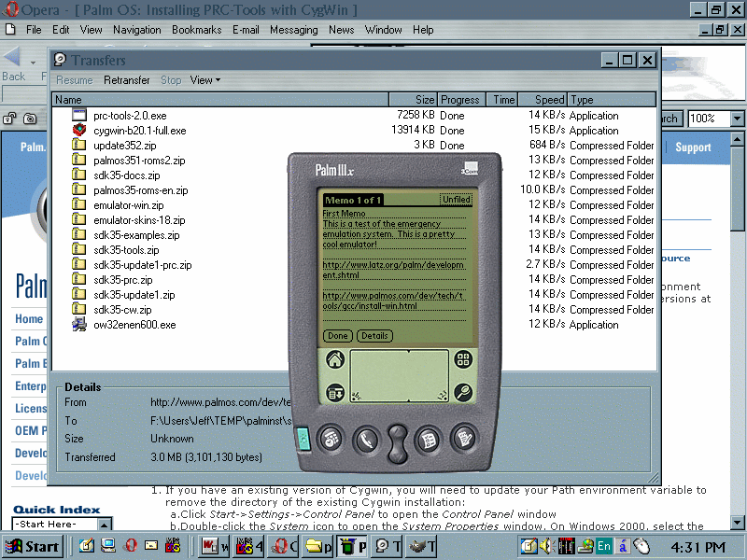747x560 pixels.
Task: Push the Address Book phone button on the Palm
Action: 366,440
